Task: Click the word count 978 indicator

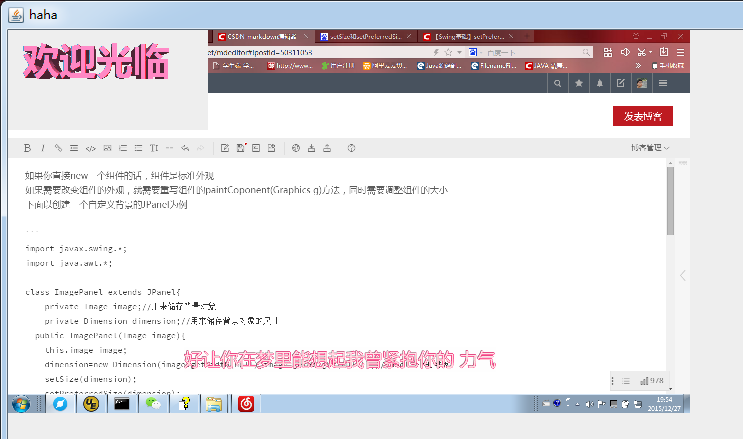Action: [x=652, y=381]
